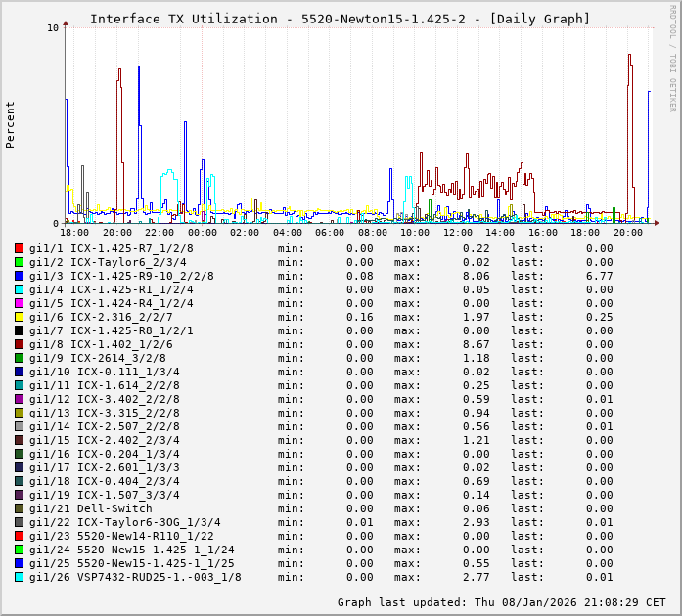This screenshot has height=616, width=682.
Task: Click max value 8.67 for gi1/8
Action: pos(477,344)
